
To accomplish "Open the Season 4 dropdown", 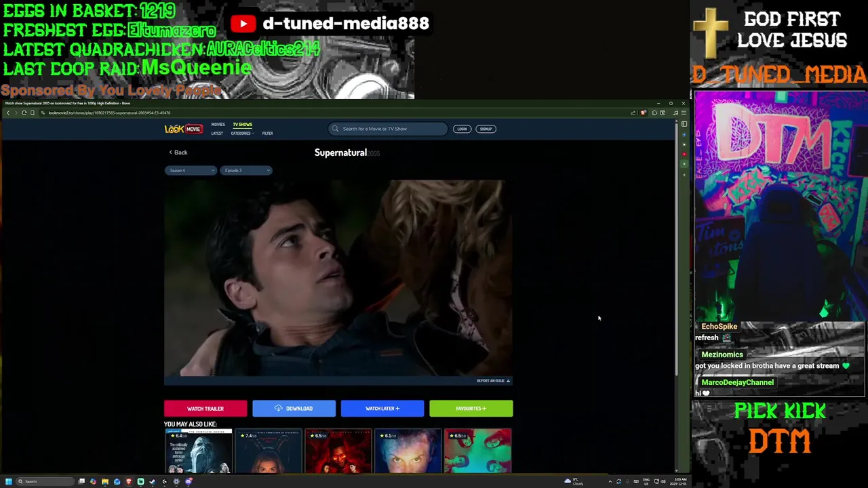I will [190, 170].
